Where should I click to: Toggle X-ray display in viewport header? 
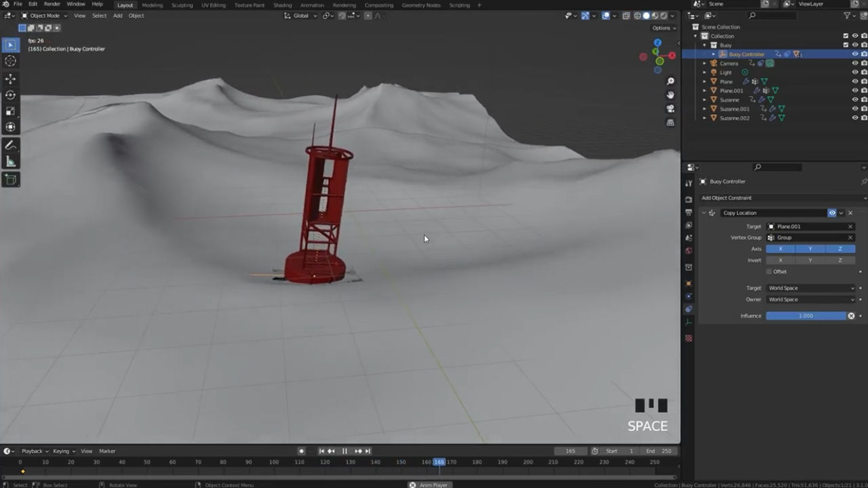pos(626,16)
